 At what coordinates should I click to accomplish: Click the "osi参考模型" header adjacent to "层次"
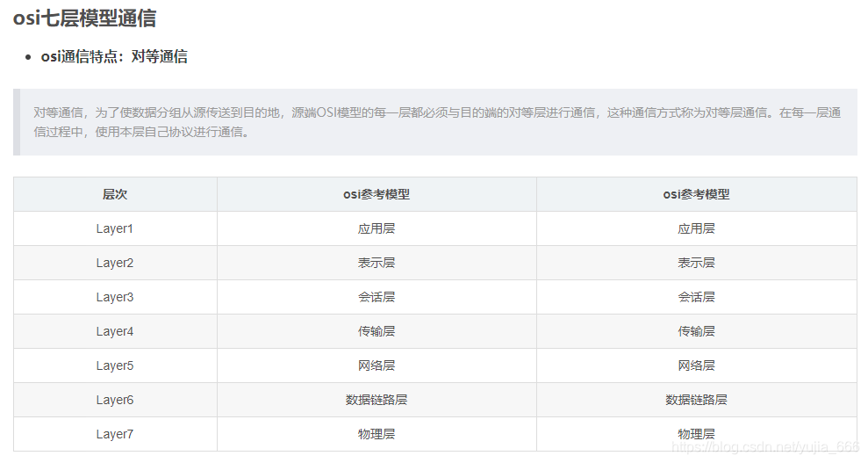[x=377, y=194]
